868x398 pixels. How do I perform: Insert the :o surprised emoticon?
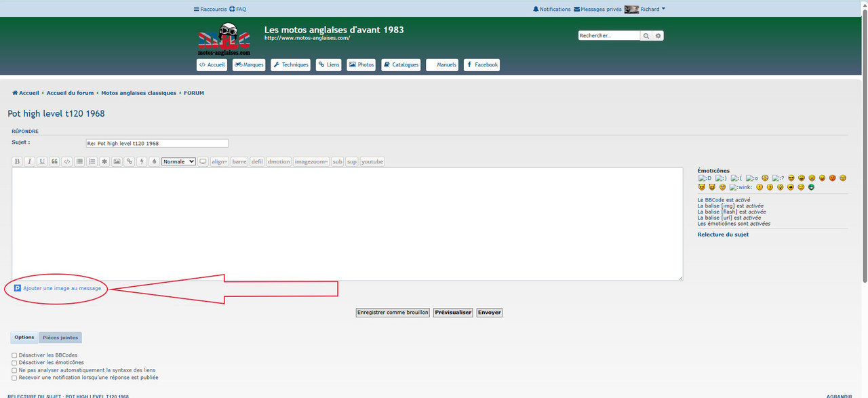pyautogui.click(x=752, y=178)
